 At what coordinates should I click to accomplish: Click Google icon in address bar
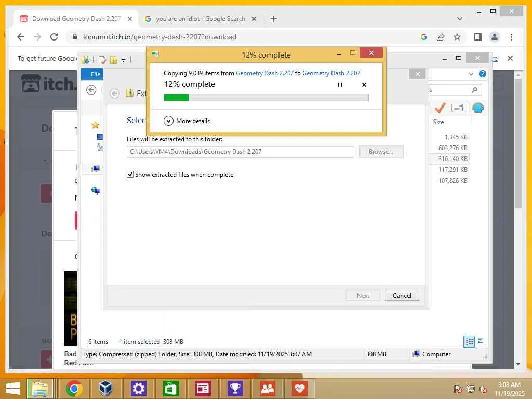click(424, 37)
